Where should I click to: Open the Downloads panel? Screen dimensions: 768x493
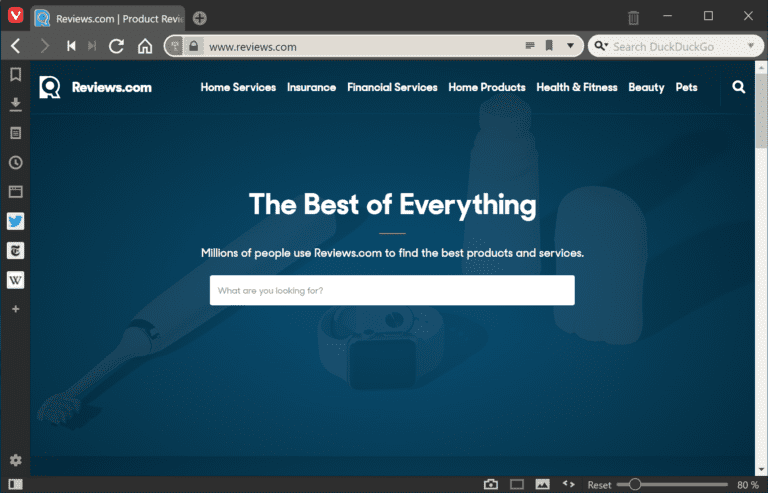pos(16,104)
